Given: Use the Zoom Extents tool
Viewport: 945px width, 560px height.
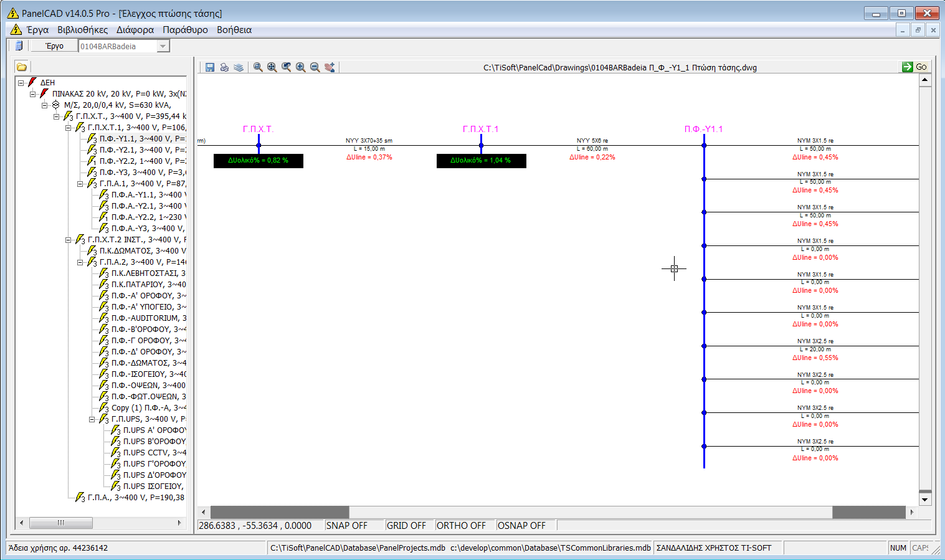Looking at the screenshot, I should pos(272,67).
